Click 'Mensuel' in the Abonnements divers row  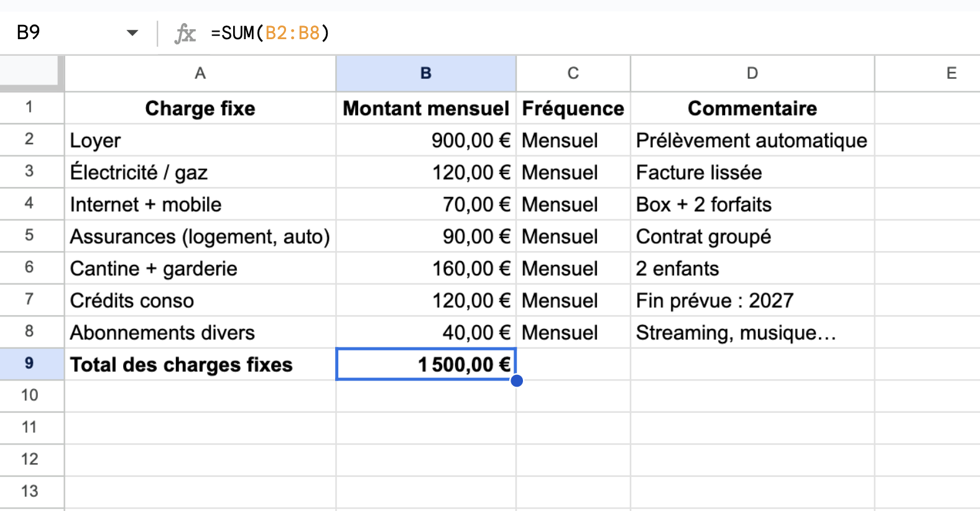tap(573, 332)
